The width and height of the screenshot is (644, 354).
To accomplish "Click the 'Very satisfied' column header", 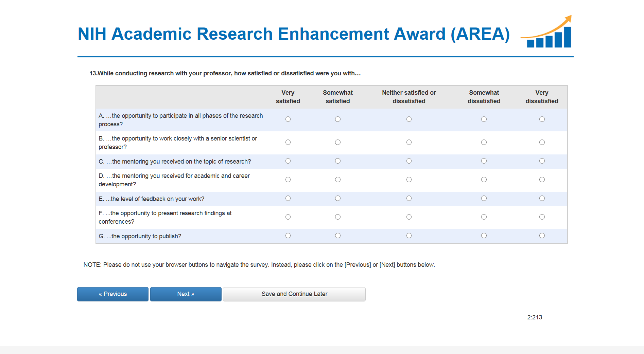I will 288,97.
